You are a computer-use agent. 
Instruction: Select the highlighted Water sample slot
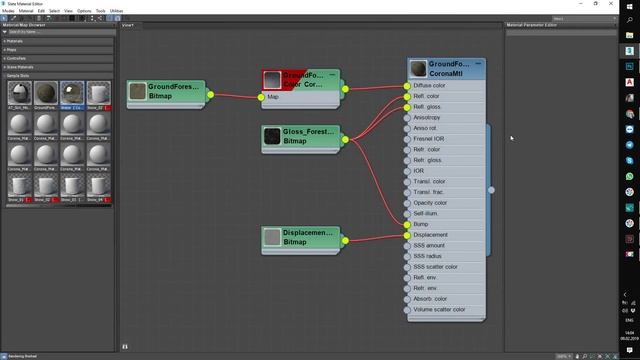click(x=72, y=93)
